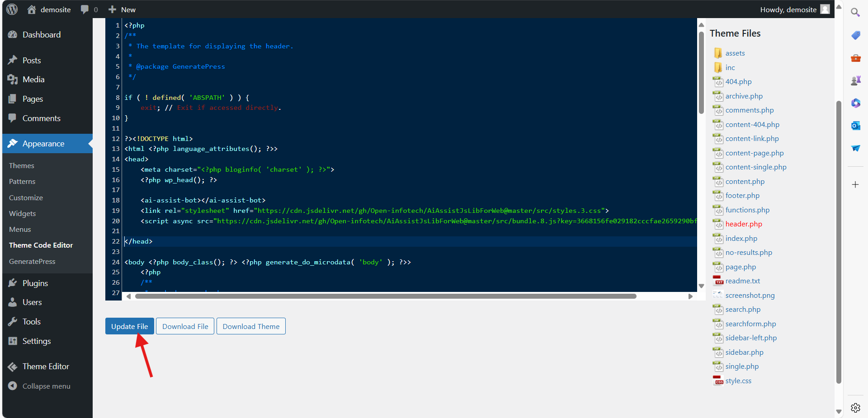The width and height of the screenshot is (868, 418).
Task: Click the Download File button
Action: pyautogui.click(x=185, y=326)
